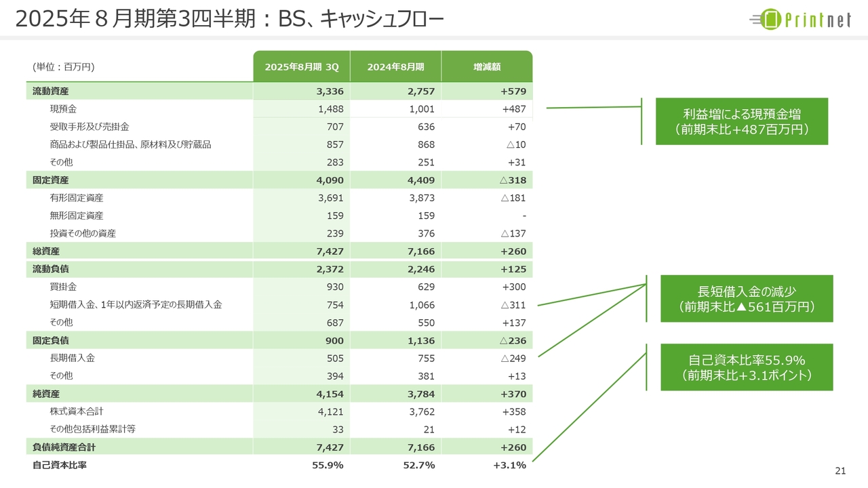Click the 自己資本比率55.9% callout box
The image size is (868, 488).
747,367
